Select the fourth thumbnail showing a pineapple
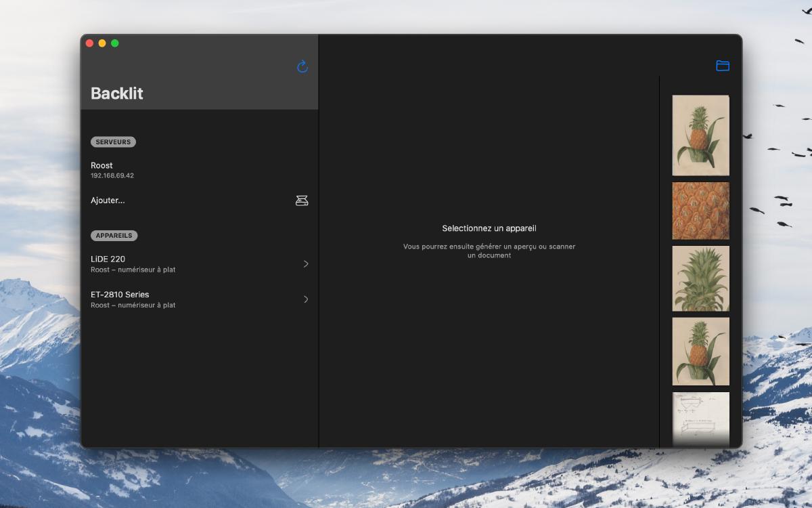Viewport: 812px width, 508px height. (700, 351)
